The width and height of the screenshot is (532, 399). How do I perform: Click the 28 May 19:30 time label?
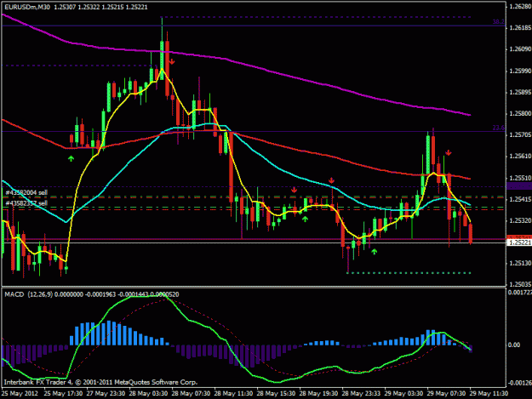pos(318,393)
